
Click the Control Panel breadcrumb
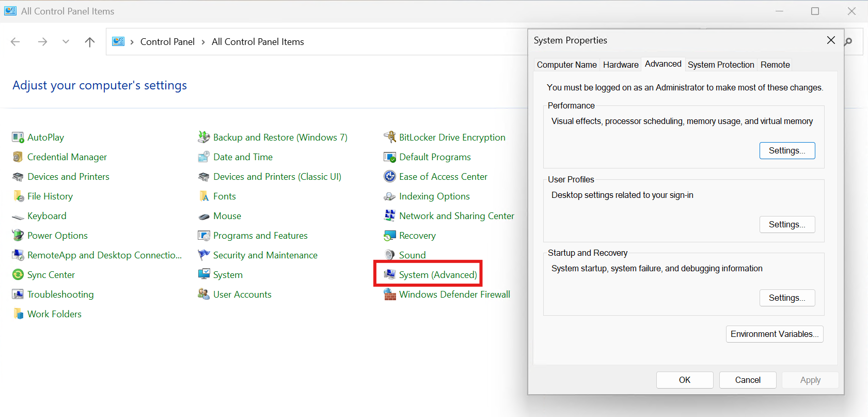click(167, 42)
